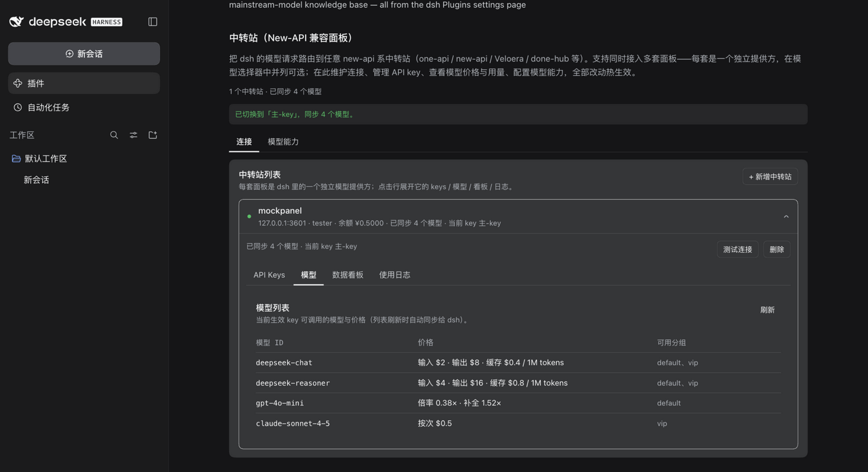Click the deepseek whale logo
This screenshot has height=472, width=868.
16,22
